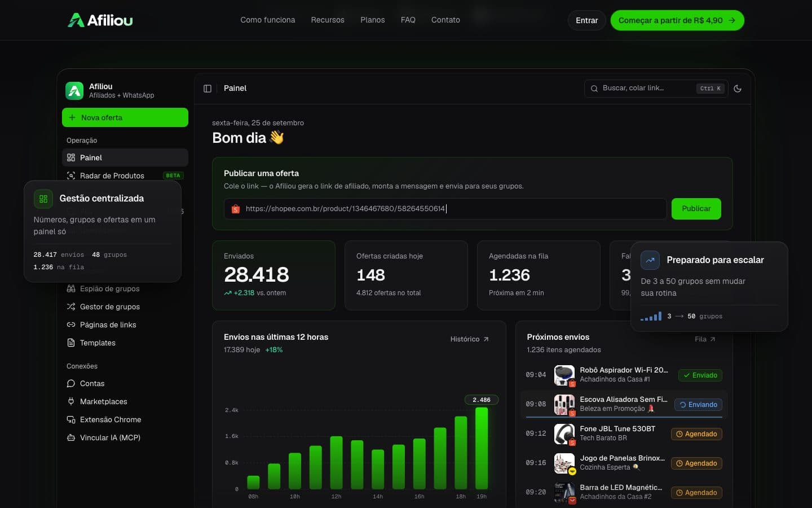
Task: Click the Como funciona nav link
Action: coord(268,20)
